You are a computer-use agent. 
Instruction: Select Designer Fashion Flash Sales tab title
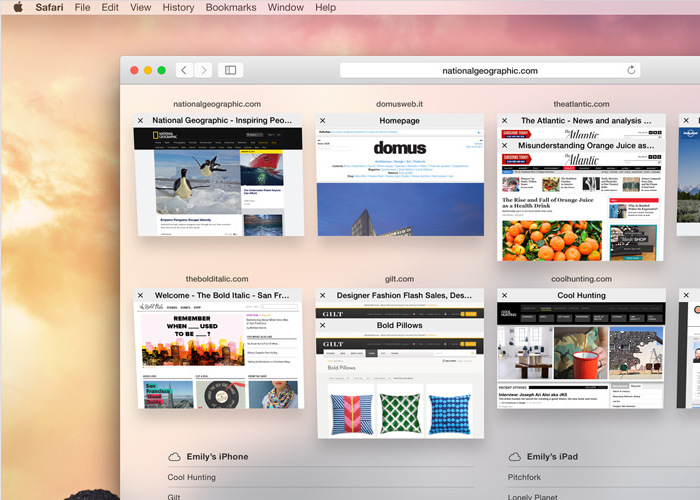[404, 296]
